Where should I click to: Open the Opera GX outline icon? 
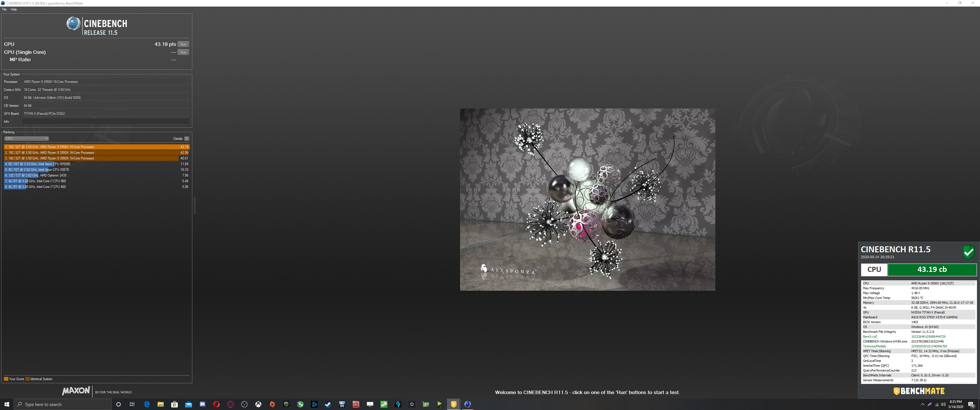click(230, 404)
